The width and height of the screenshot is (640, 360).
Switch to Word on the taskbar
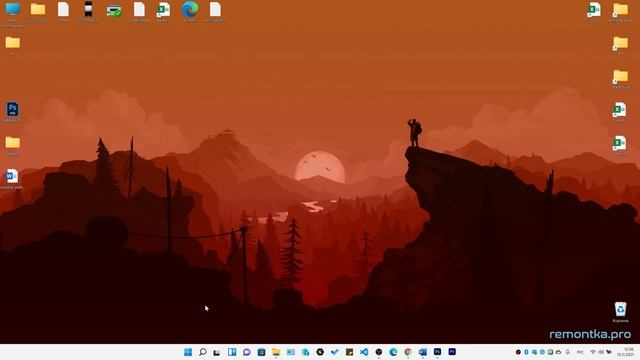point(422,352)
